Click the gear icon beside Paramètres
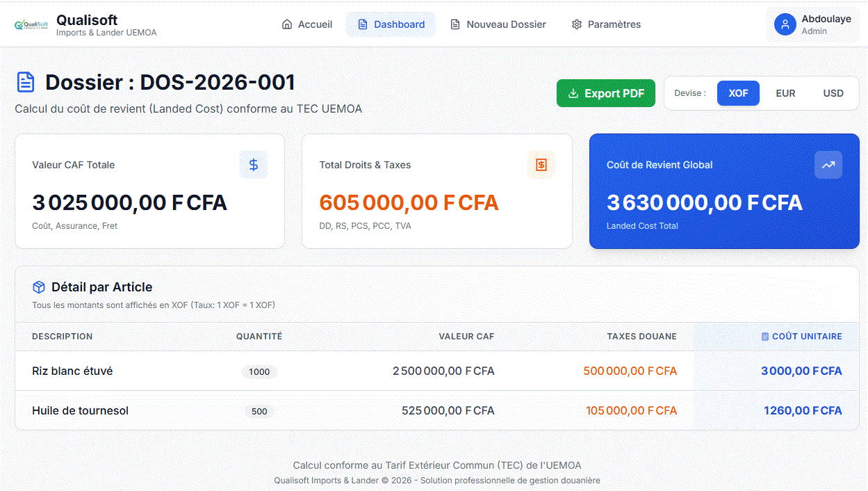 577,24
